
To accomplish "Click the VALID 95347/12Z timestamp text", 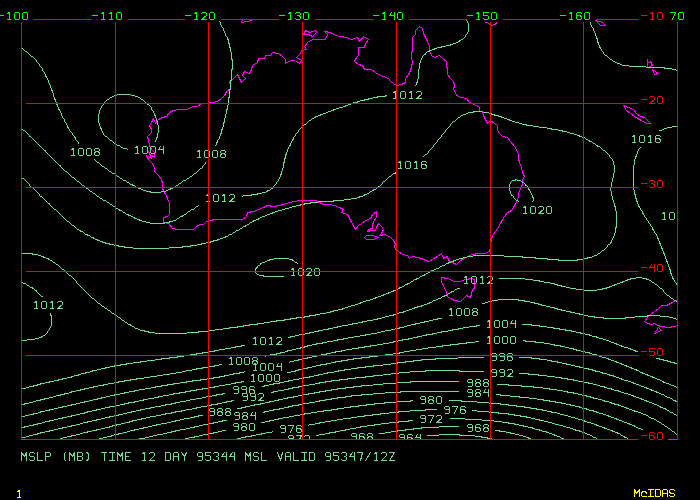I will (336, 456).
